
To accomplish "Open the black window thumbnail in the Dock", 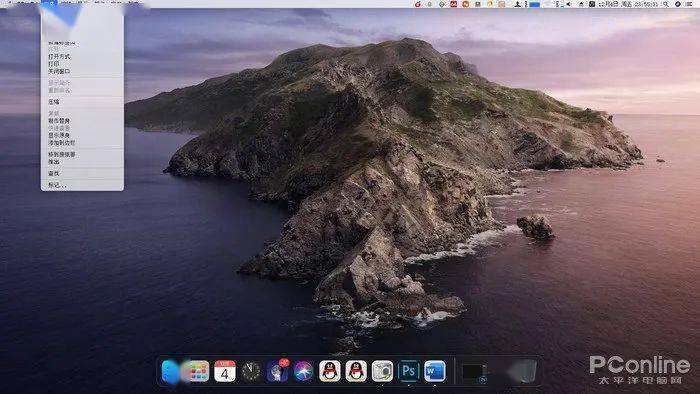I will (x=474, y=372).
